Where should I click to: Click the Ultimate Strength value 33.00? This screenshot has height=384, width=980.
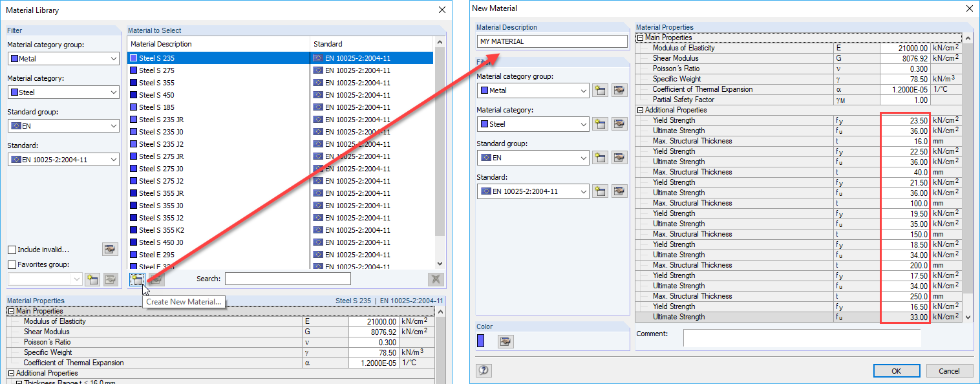[905, 317]
